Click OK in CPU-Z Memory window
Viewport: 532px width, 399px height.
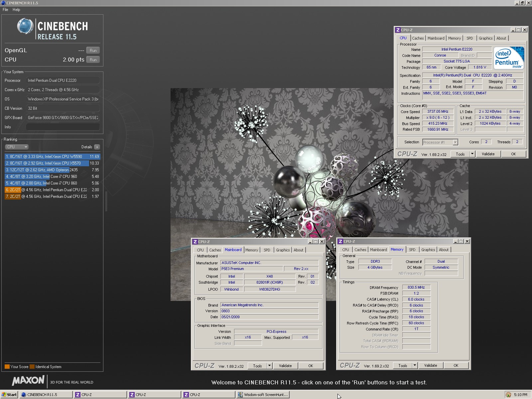pyautogui.click(x=456, y=365)
